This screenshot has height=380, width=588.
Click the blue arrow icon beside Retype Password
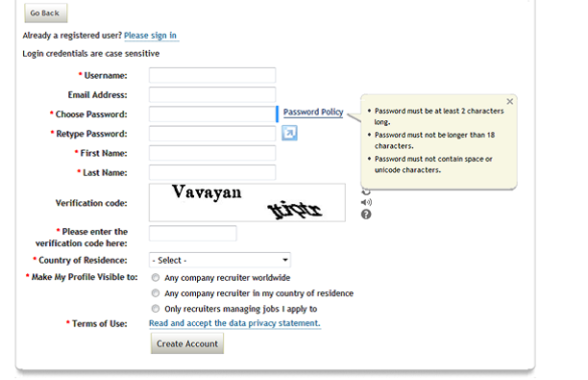(x=289, y=133)
